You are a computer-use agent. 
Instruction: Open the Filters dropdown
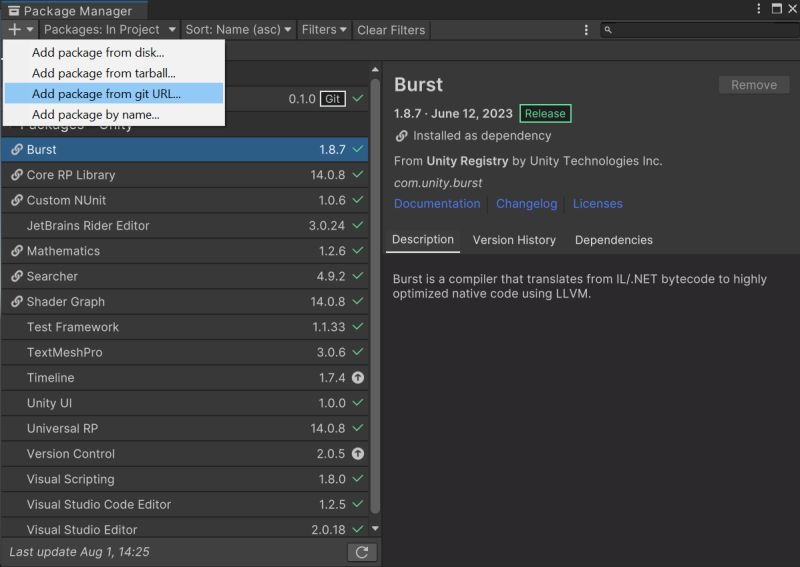point(324,30)
